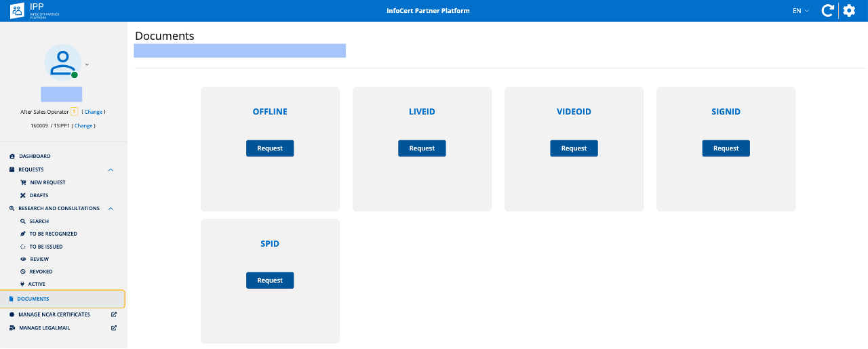The image size is (868, 349).
Task: Click the Dashboard home icon
Action: [12, 157]
